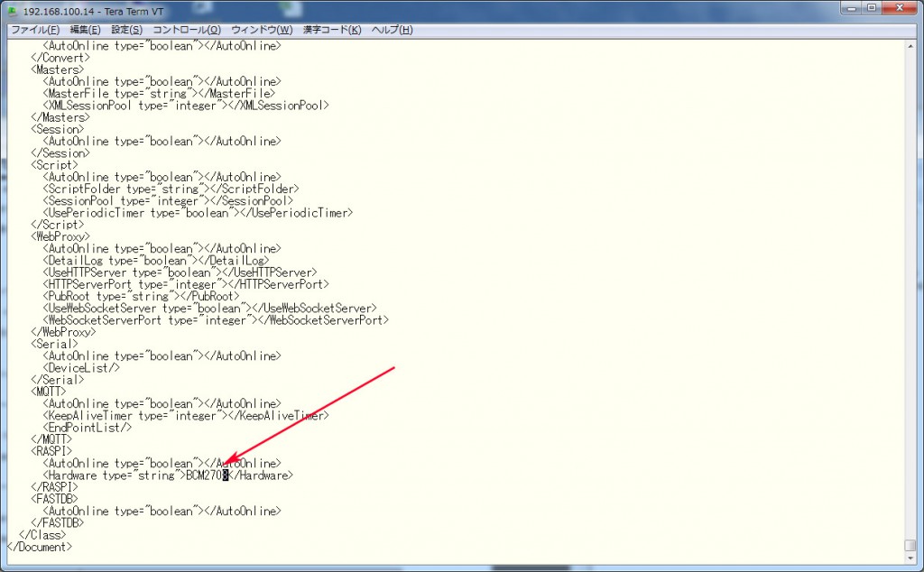Click the </Document> closing tag
Screen dimensions: 924x572
point(40,547)
